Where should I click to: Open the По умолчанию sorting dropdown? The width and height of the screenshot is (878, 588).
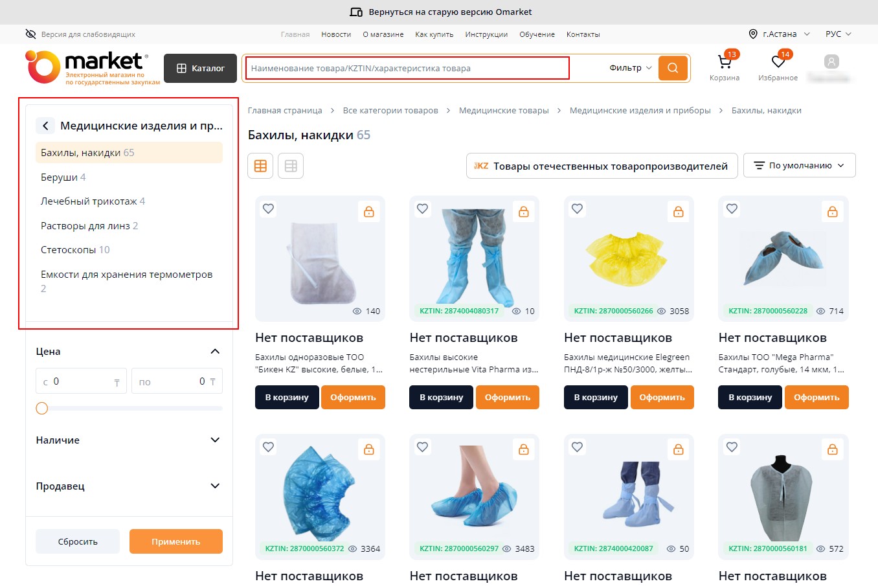[799, 166]
